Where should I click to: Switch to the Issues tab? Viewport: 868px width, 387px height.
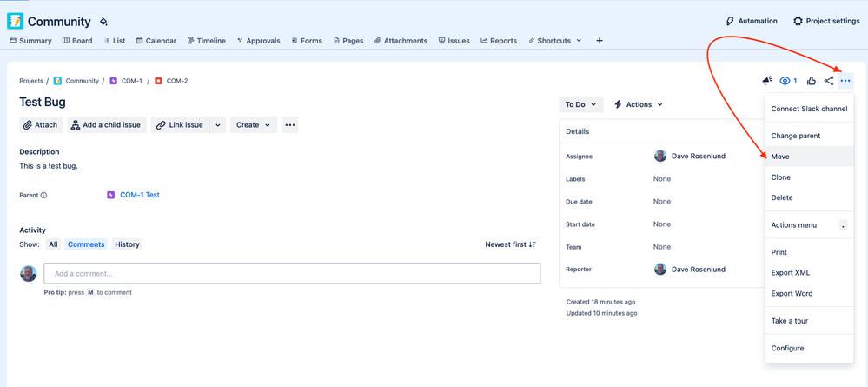pos(454,41)
